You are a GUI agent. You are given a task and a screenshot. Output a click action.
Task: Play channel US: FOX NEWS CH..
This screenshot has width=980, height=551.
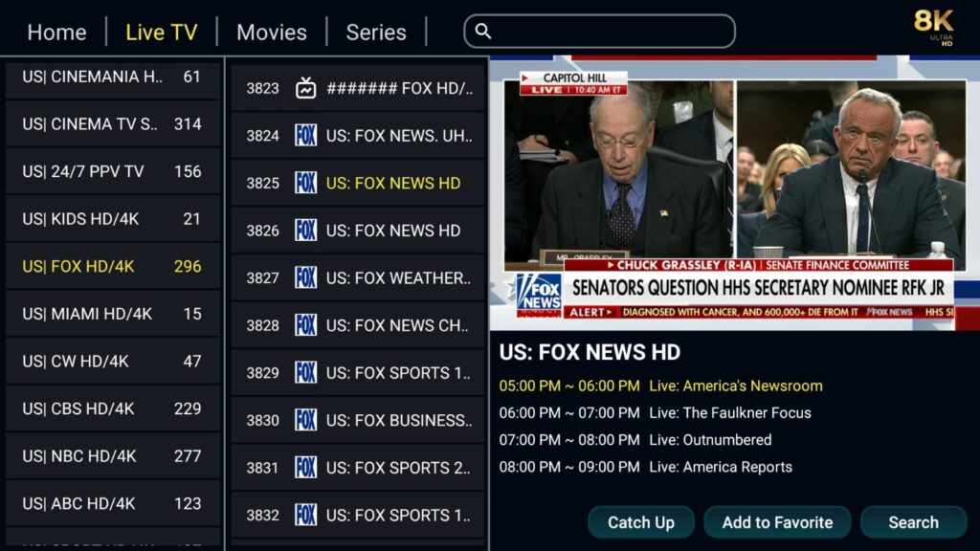tap(358, 325)
